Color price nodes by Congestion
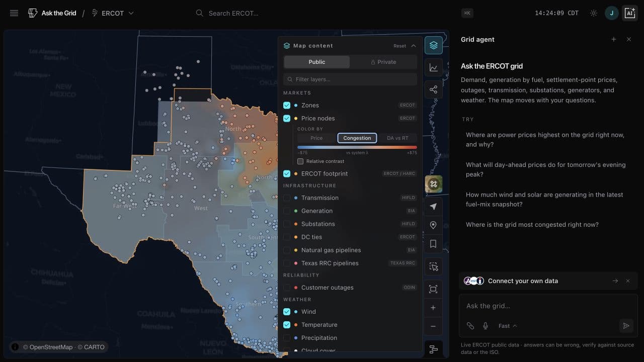The width and height of the screenshot is (644, 362). click(357, 138)
